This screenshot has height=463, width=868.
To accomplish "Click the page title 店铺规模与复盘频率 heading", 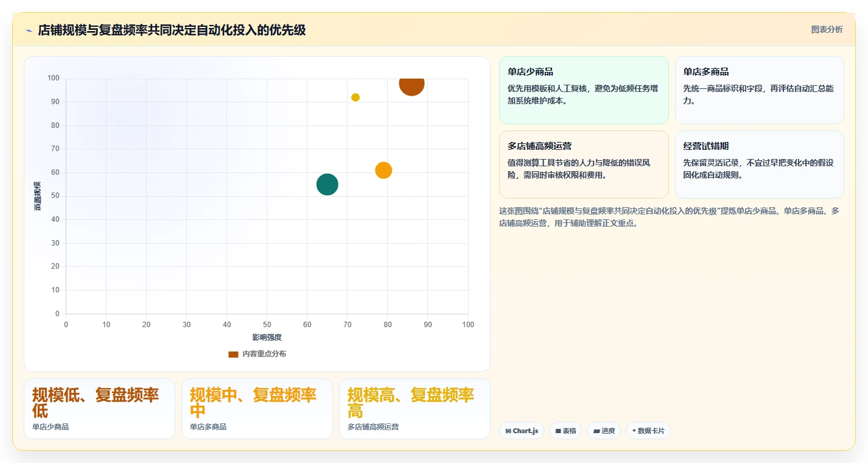I will [172, 30].
